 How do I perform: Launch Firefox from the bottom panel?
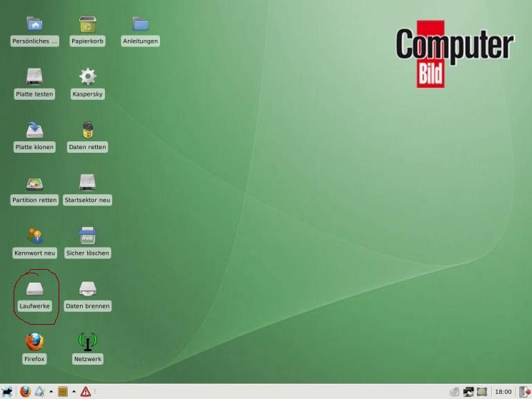click(25, 392)
